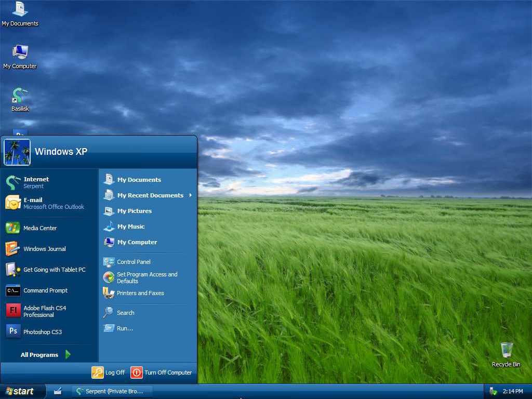The image size is (532, 399).
Task: Open Recycle Bin on desktop
Action: 506,354
